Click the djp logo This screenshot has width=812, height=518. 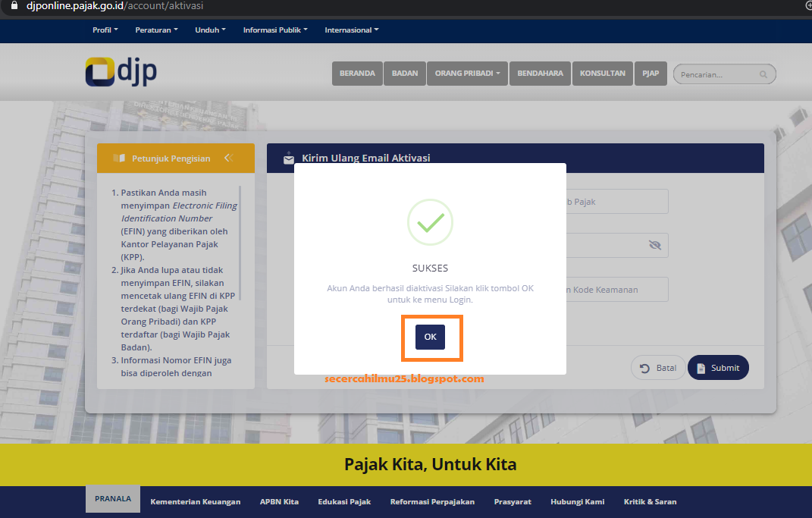121,72
